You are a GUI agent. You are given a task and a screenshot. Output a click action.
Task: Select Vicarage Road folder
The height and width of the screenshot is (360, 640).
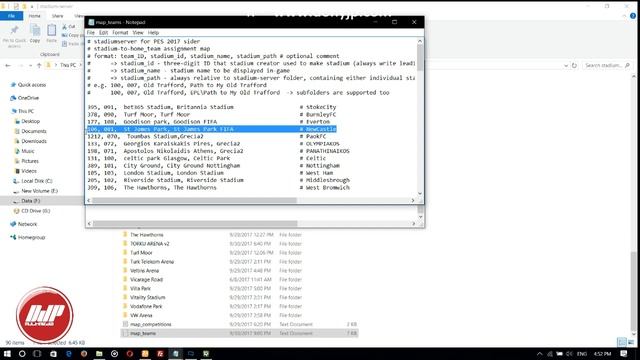[x=146, y=280]
